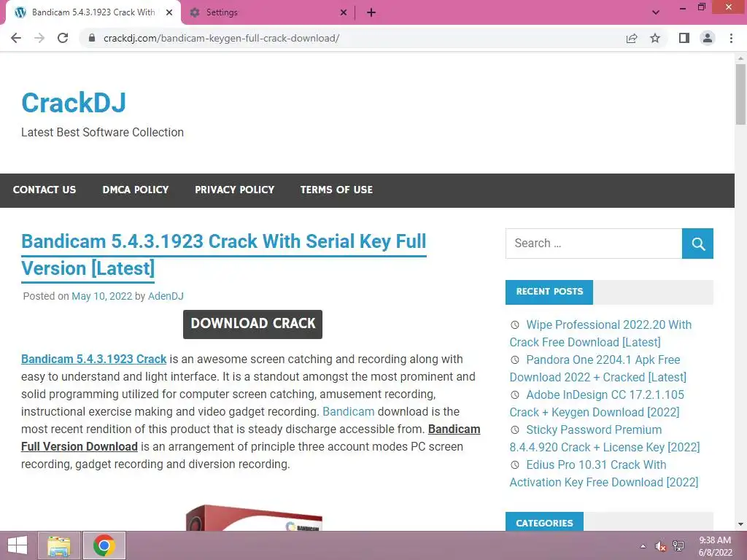Open Sticky Password Premium recent post
The image size is (747, 560).
[605, 438]
